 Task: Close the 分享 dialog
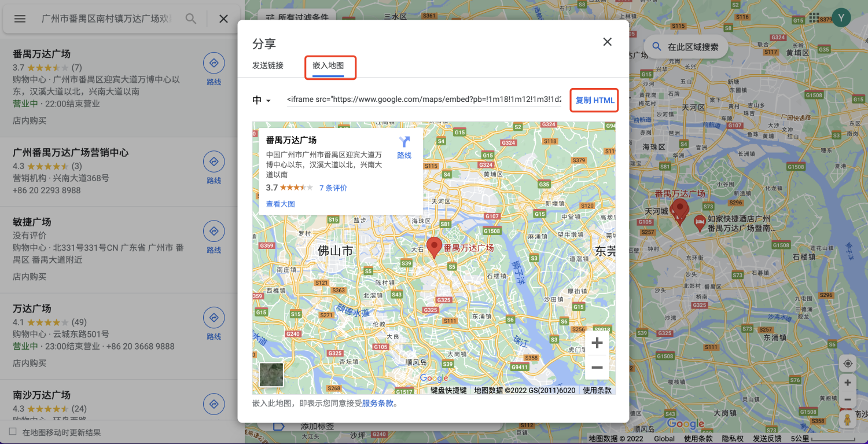pyautogui.click(x=607, y=42)
